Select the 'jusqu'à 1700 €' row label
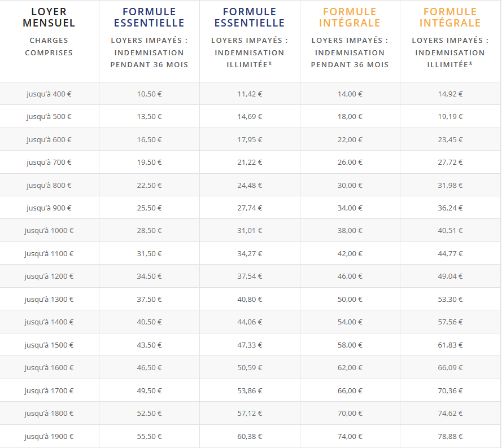The height and width of the screenshot is (448, 502). point(49,391)
